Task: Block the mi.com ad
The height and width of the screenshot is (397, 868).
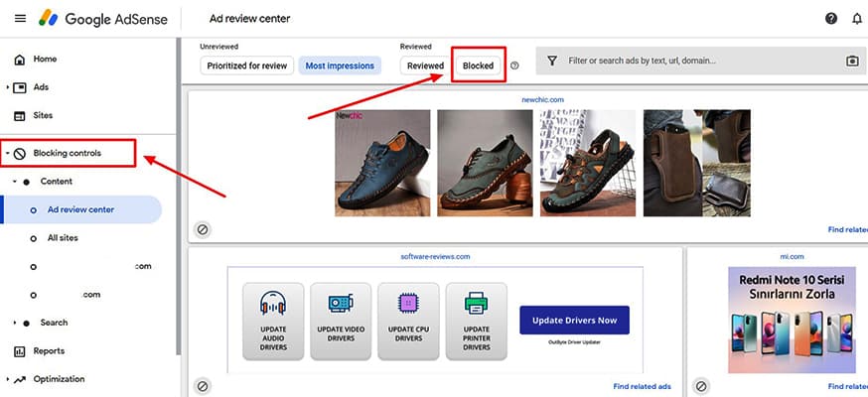Action: pos(701,386)
